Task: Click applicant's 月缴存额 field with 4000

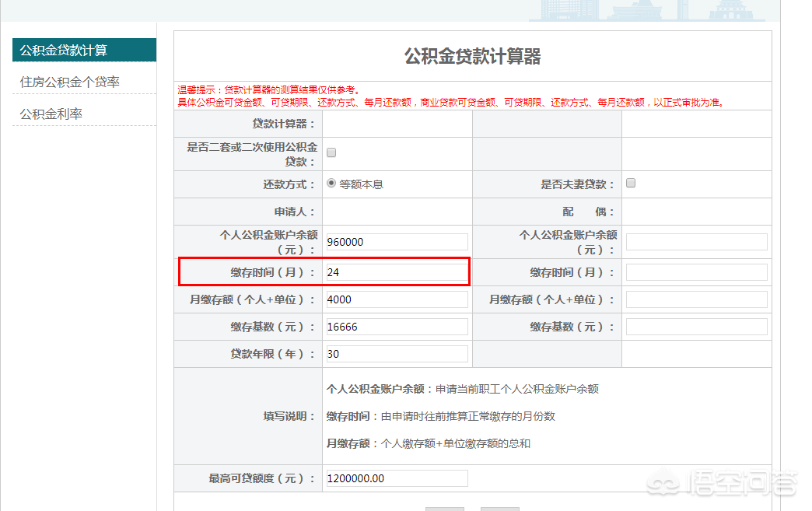Action: tap(397, 299)
